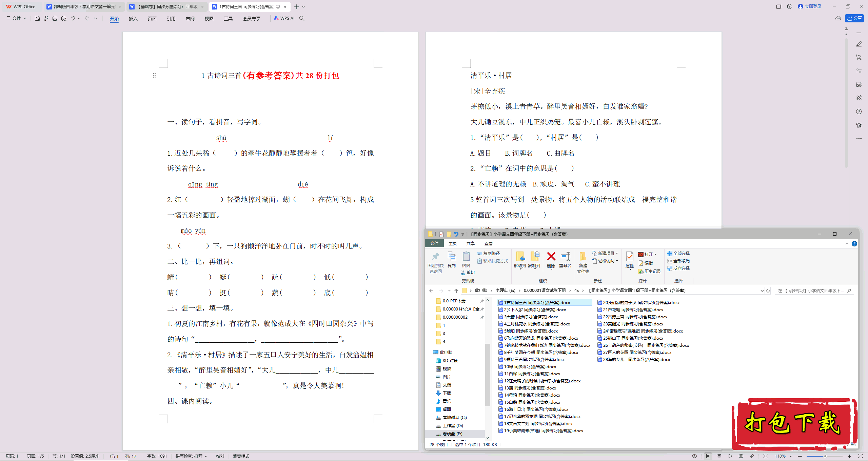Switch to page layout view in status bar

[708, 456]
